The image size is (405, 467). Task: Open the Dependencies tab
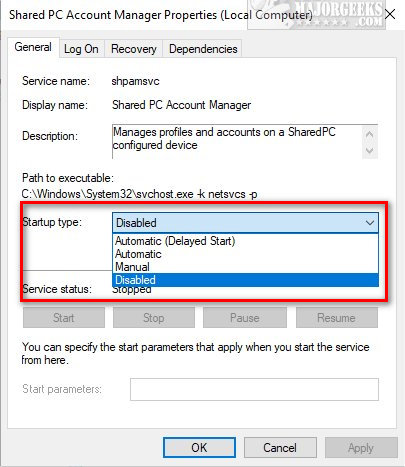click(x=203, y=49)
